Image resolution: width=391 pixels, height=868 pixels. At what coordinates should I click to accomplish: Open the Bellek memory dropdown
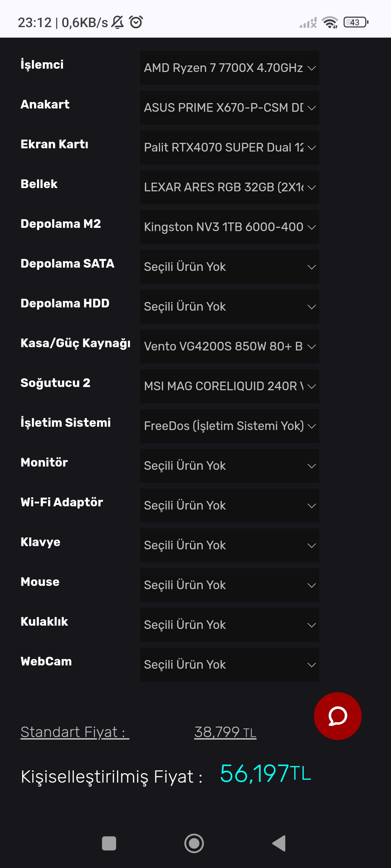[x=230, y=187]
